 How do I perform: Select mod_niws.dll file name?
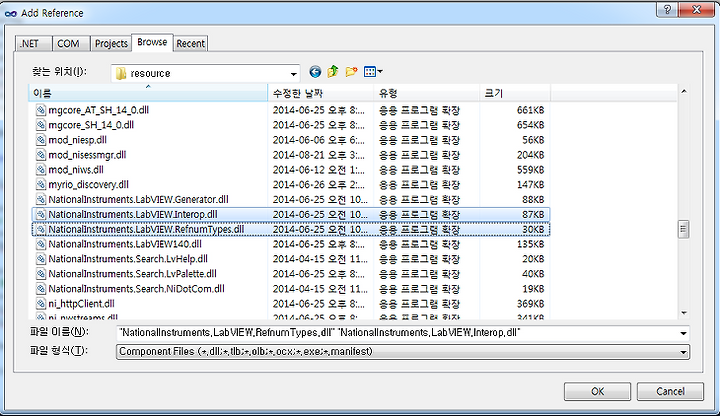[76, 169]
